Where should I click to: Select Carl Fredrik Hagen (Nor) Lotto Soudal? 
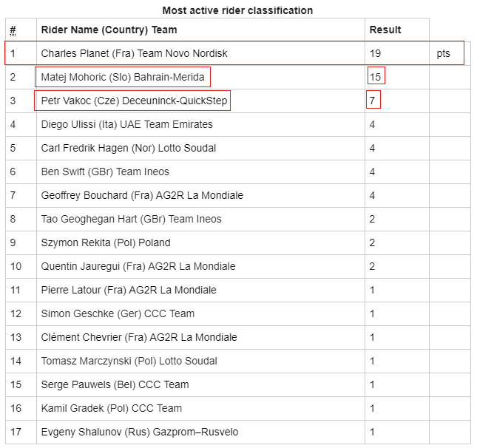coord(129,148)
